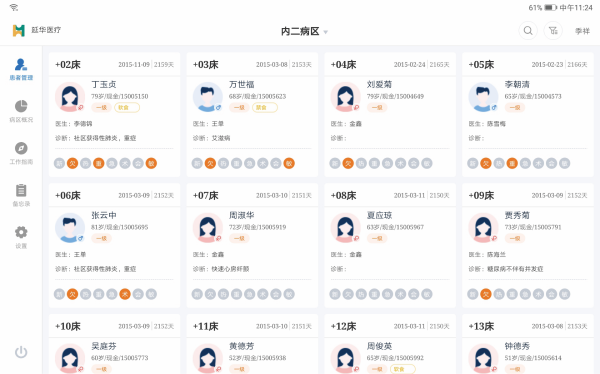The height and width of the screenshot is (374, 600).
Task: Open the +13床 card header
Action: 528,326
